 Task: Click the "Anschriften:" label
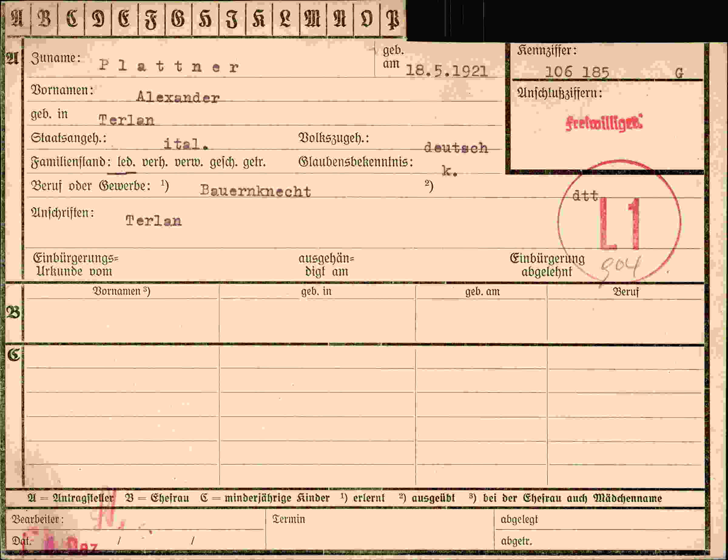(x=62, y=213)
